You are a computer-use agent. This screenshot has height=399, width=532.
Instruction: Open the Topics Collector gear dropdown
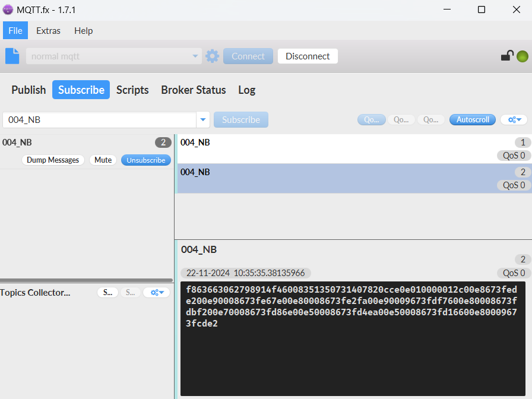click(x=157, y=293)
